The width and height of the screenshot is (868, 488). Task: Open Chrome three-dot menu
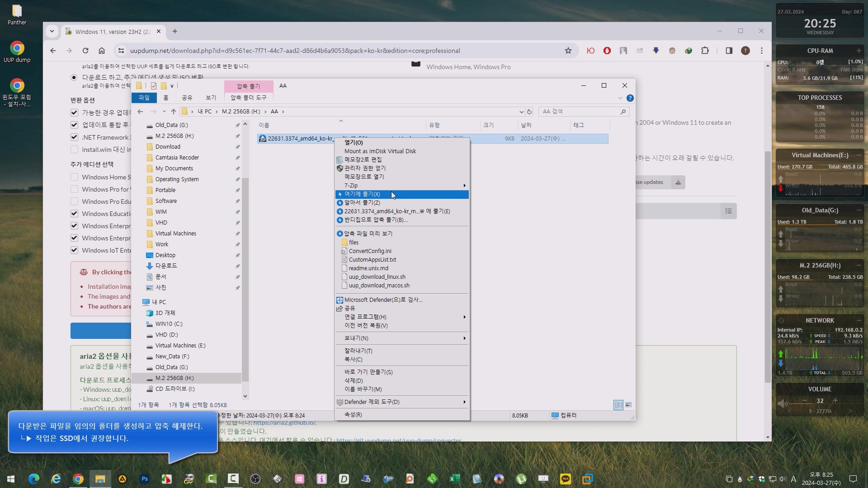762,51
